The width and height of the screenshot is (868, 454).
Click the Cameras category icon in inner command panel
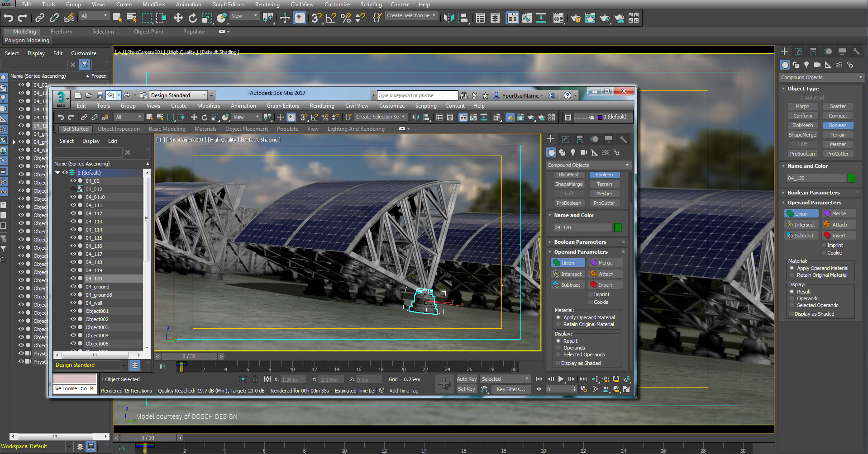[x=584, y=152]
